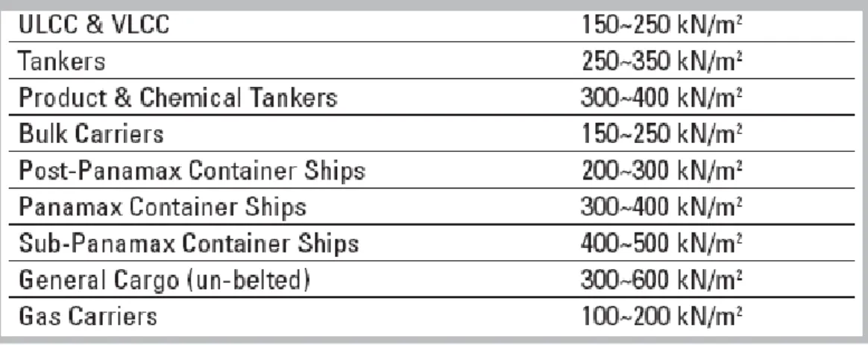Click the Gas Carriers label

[88, 317]
